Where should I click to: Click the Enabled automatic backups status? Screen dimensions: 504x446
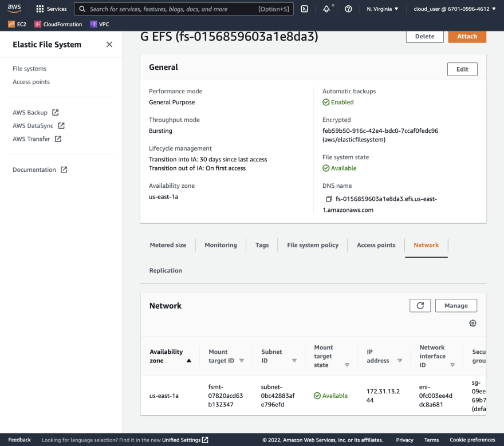point(338,102)
